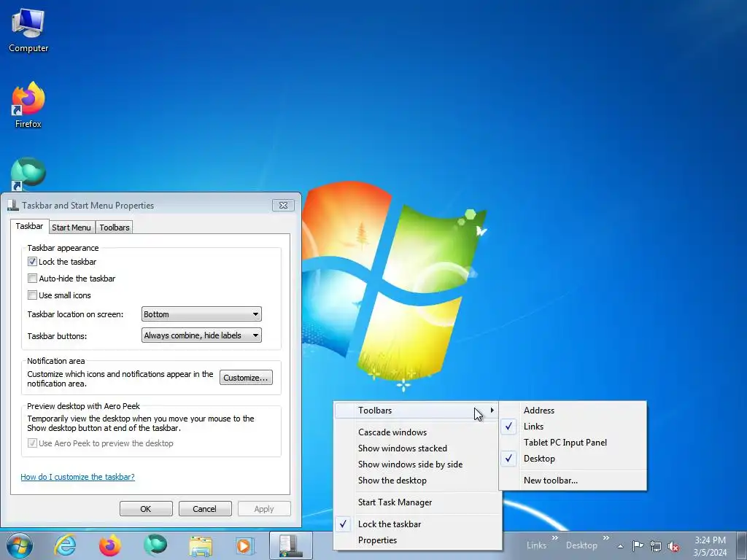The height and width of the screenshot is (560, 747).
Task: Expand the Links toolbar chevron
Action: (555, 538)
